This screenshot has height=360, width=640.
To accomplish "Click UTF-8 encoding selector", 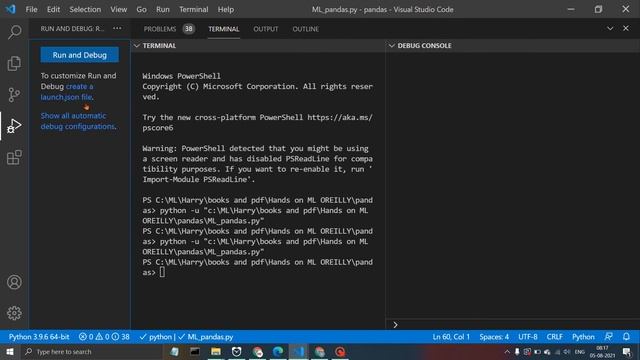I will coord(528,337).
